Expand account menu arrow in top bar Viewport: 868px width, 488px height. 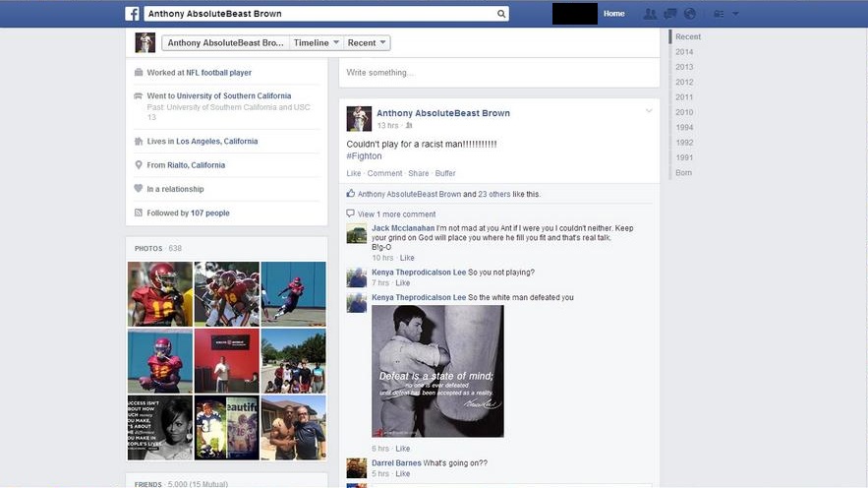pos(735,14)
